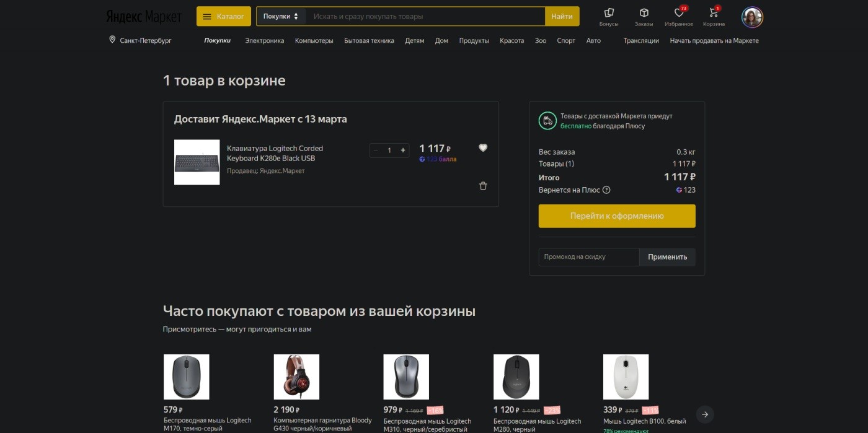Open the Каталог menu button
This screenshot has width=868, height=433.
[x=224, y=16]
